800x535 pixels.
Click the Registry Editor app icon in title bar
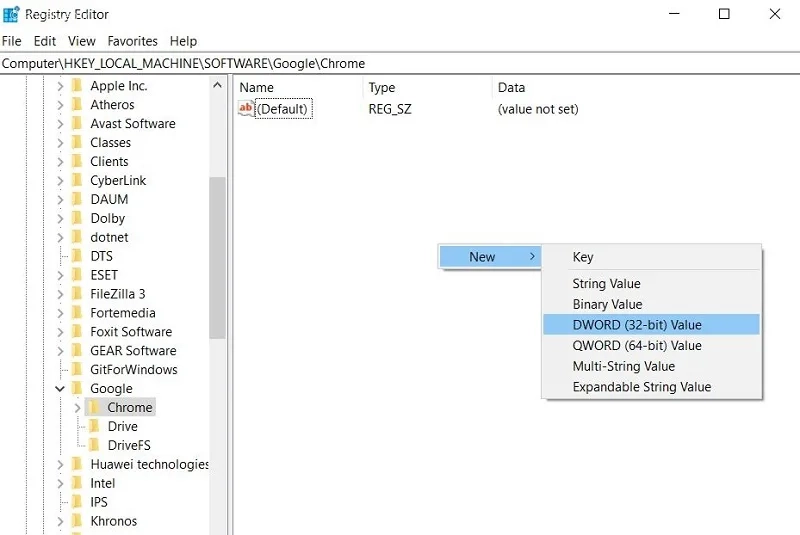point(11,14)
